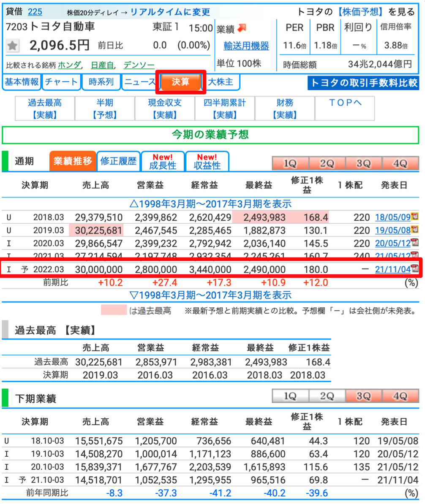Screen dimensions: 425x504
Task: Click pink-highlighted 2,493,983 in 2018.03 row
Action: tap(264, 217)
